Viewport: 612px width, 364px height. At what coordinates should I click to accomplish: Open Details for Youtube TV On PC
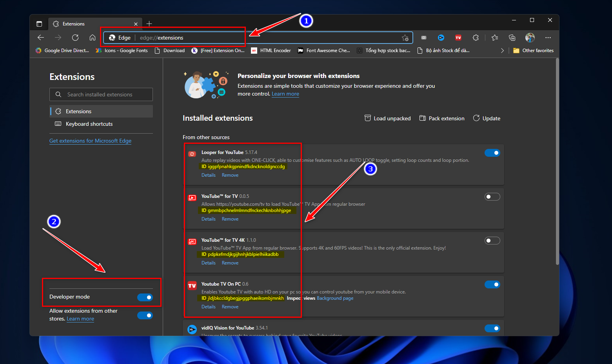coord(209,307)
